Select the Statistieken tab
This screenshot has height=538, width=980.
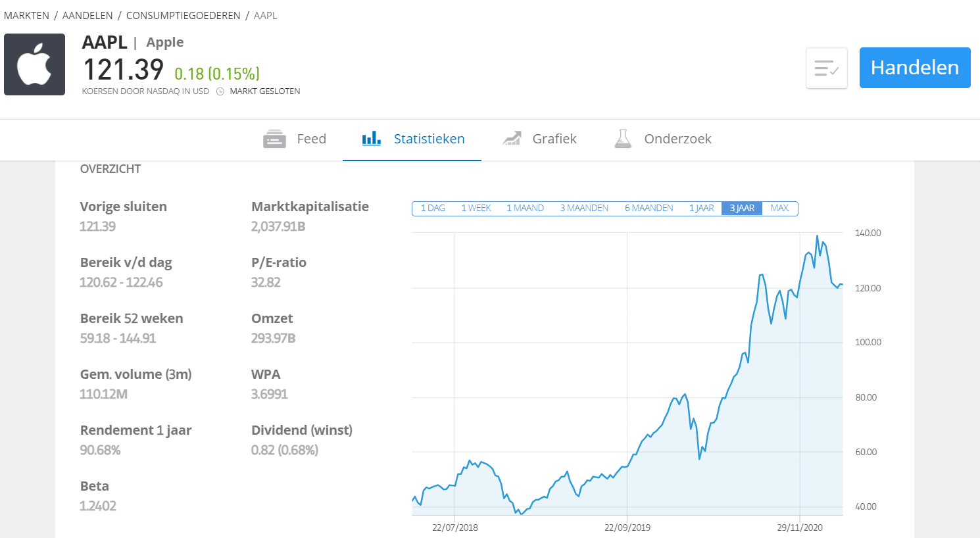pyautogui.click(x=412, y=139)
